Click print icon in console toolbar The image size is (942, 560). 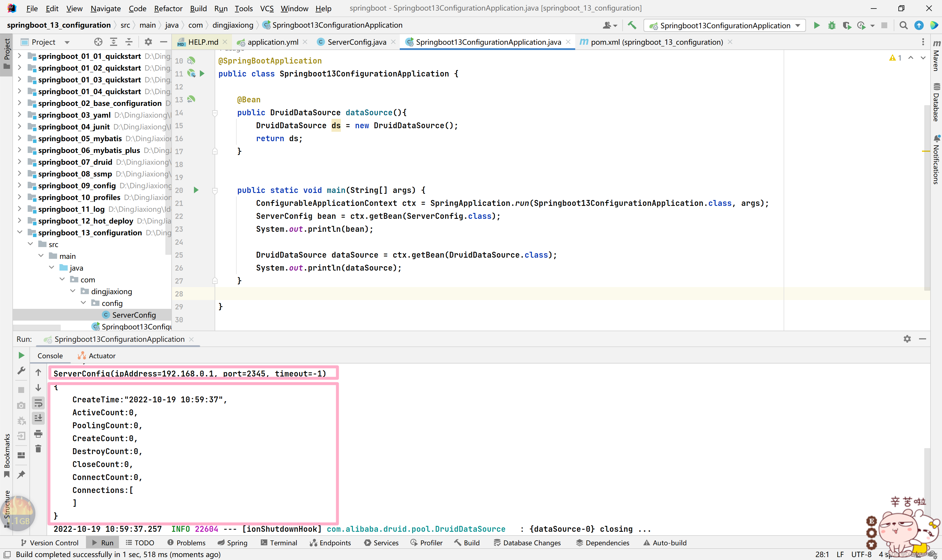[38, 434]
